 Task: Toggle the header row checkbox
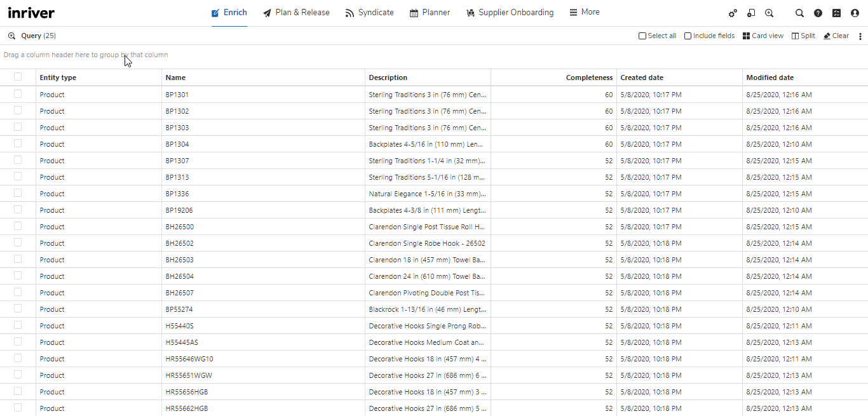pos(18,77)
